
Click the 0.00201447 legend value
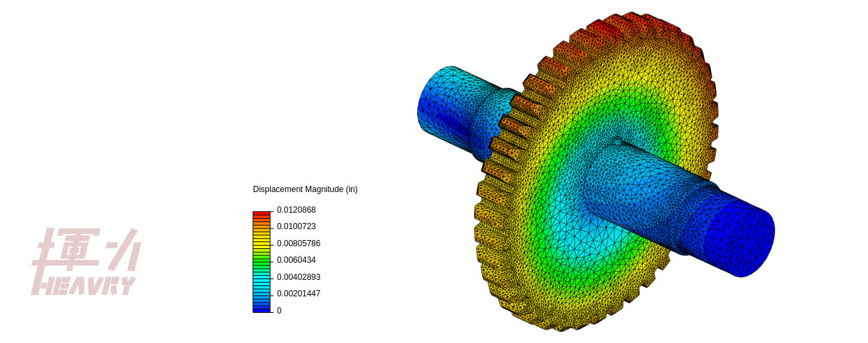[x=298, y=294]
